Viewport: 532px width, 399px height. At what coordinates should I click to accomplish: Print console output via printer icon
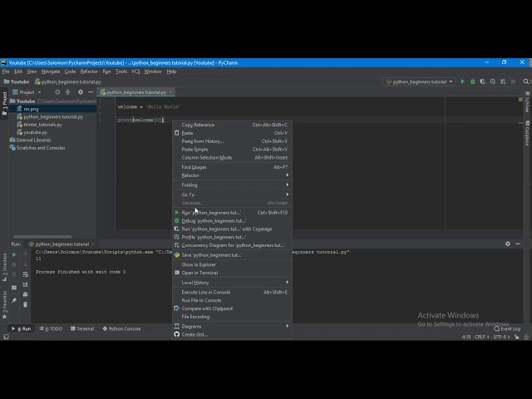pyautogui.click(x=25, y=294)
